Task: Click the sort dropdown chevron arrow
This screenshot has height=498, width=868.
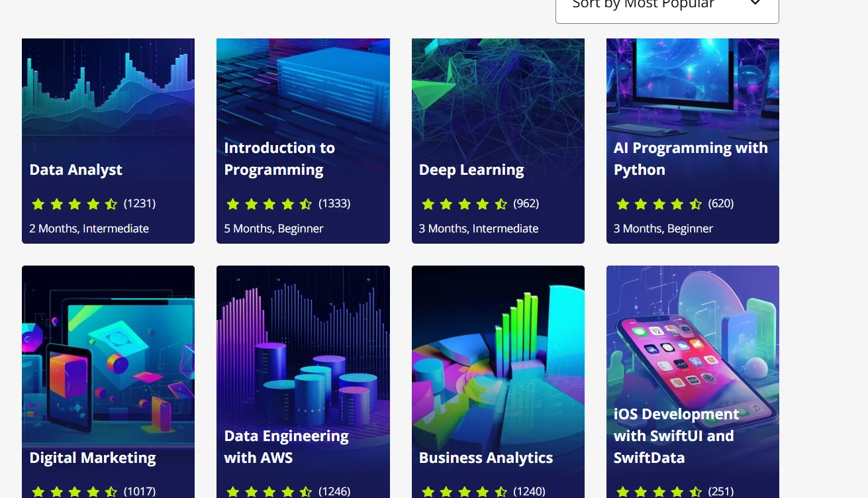Action: [x=755, y=4]
